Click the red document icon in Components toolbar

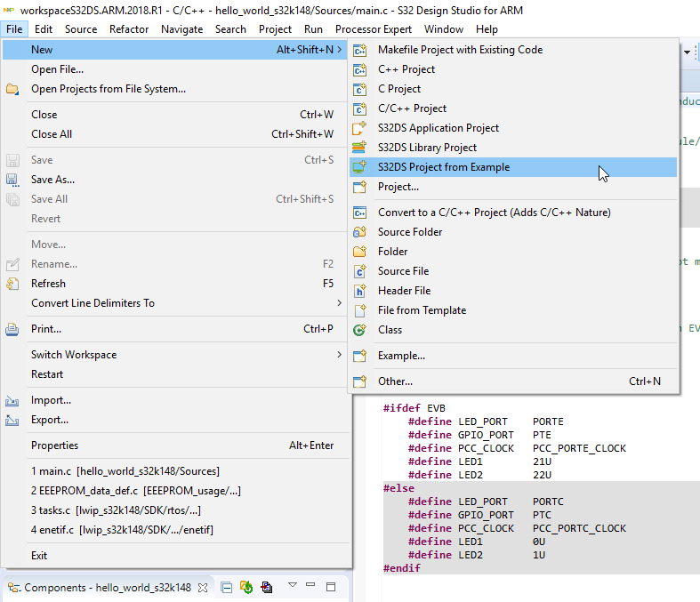click(267, 587)
